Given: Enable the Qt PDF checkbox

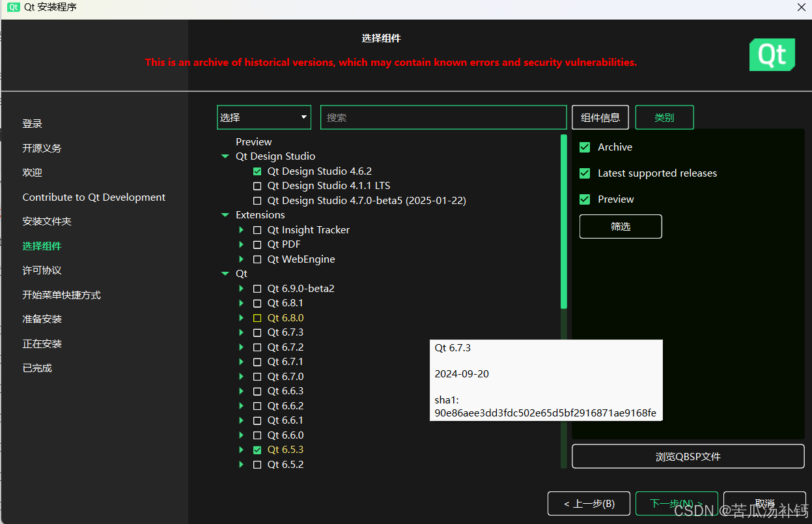Looking at the screenshot, I should (257, 245).
